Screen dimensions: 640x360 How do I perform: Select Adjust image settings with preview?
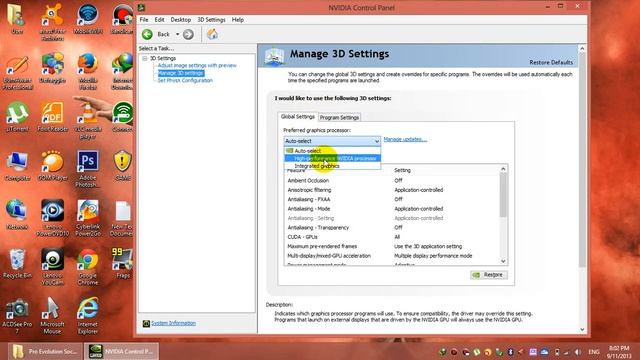click(x=197, y=65)
